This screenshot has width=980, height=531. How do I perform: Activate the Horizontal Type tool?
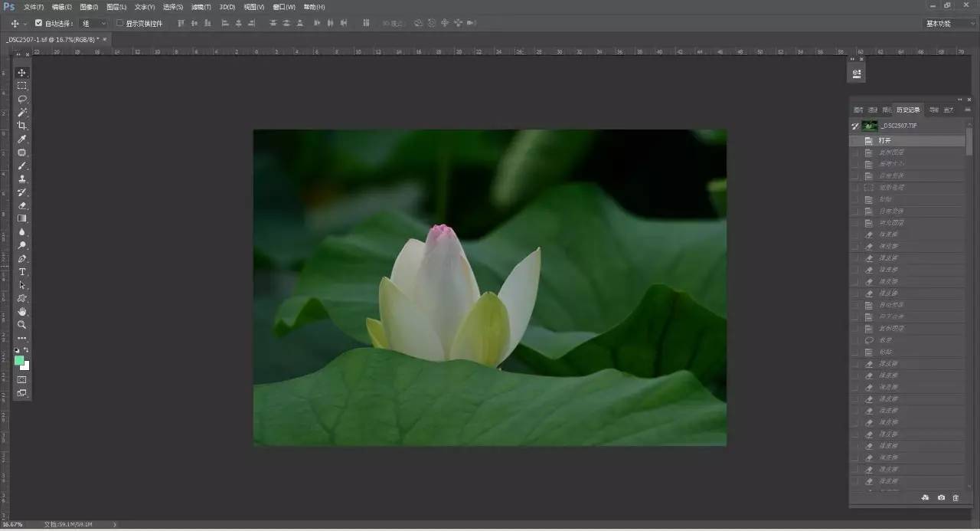point(22,272)
